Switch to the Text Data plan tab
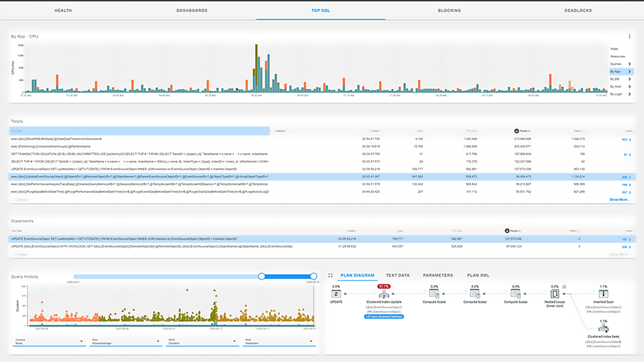Screen dimensions: 644x362 click(397, 276)
